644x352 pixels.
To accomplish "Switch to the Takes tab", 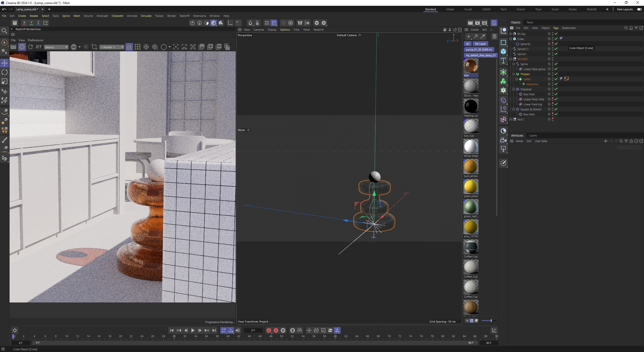I will pos(530,22).
